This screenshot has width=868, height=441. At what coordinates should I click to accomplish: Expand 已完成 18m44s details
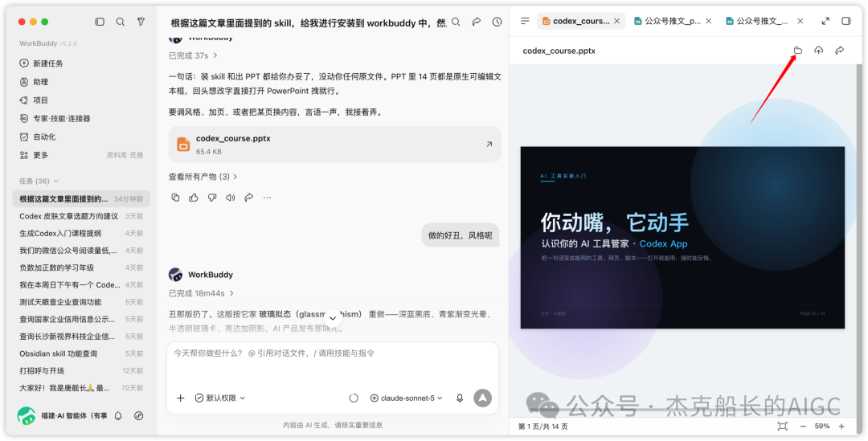(201, 293)
